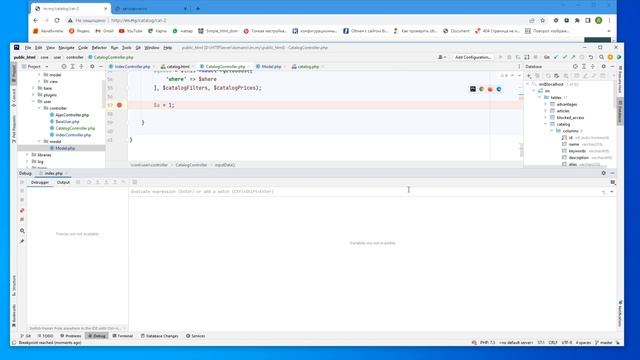Click the debug panel pin icon
Viewport: 640px width, 360px height.
click(22, 241)
